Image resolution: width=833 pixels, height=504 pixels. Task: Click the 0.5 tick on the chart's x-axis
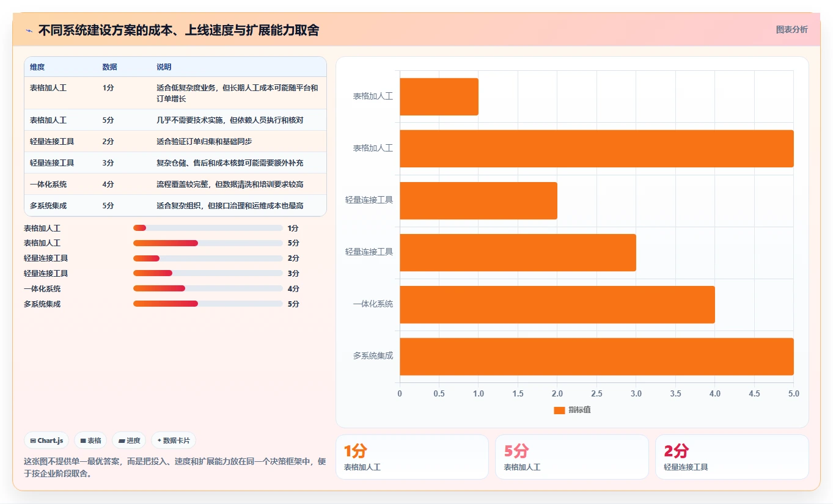439,393
